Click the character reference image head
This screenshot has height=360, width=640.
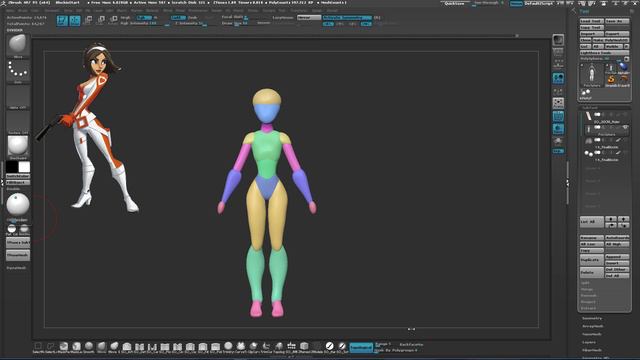(98, 60)
